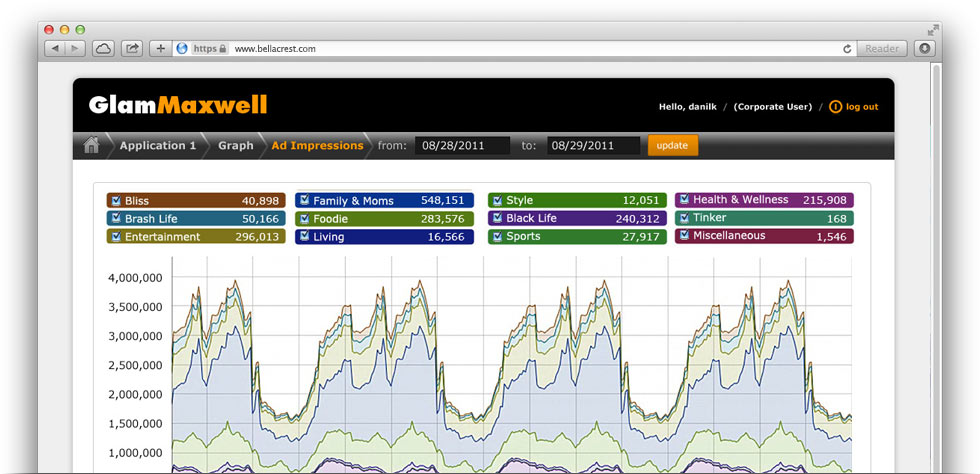Open the Downloads arrow icon
980x474 pixels.
click(924, 48)
